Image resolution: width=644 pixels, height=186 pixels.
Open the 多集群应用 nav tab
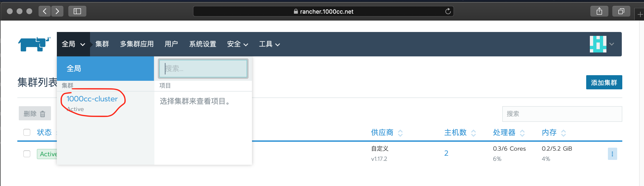[x=137, y=44]
